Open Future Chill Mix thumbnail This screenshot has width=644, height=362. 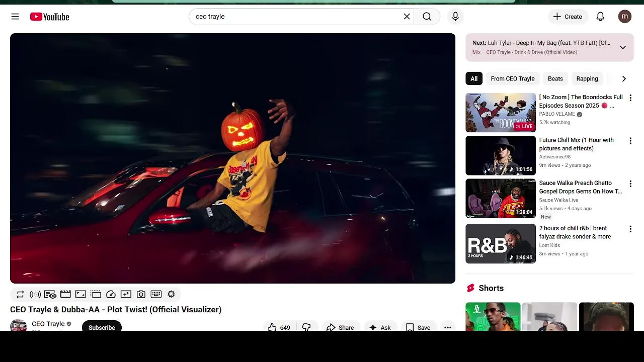[x=501, y=155]
